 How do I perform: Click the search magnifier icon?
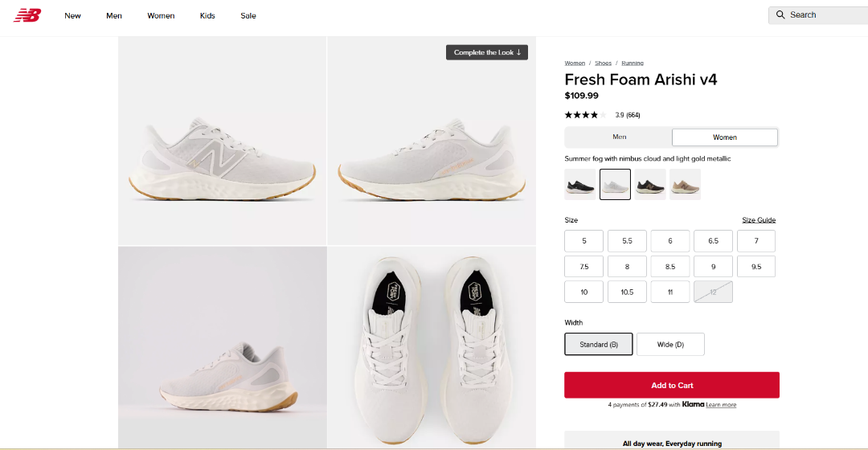pos(780,15)
